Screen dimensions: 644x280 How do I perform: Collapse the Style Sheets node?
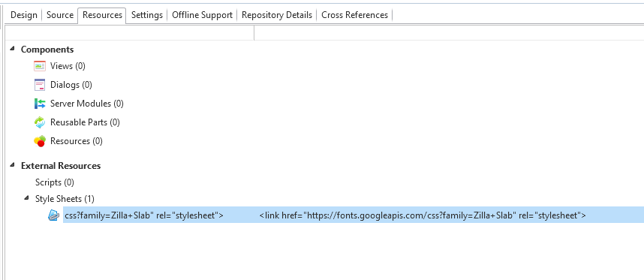point(27,198)
